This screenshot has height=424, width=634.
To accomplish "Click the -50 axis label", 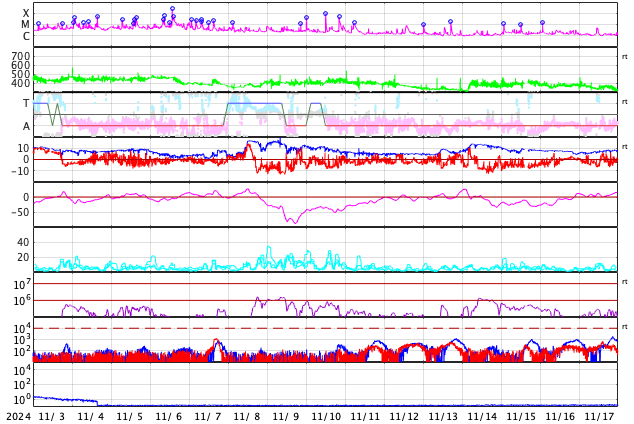I will point(20,212).
